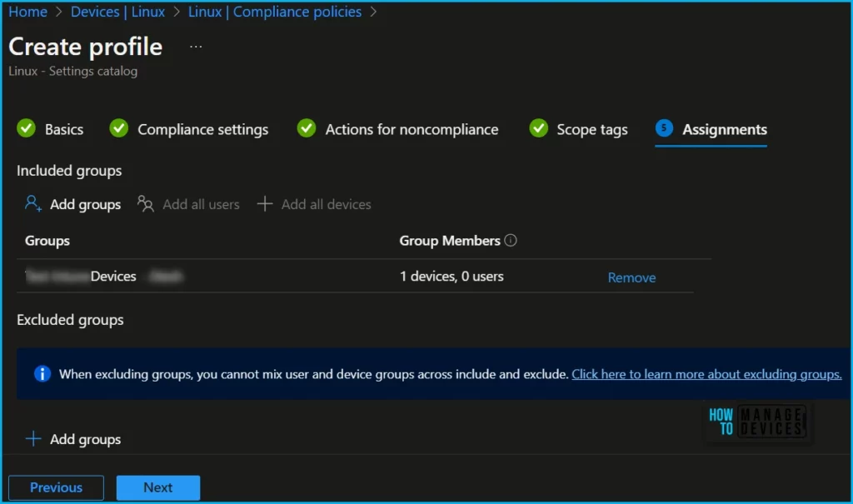Image resolution: width=853 pixels, height=504 pixels.
Task: Click the plus icon beside Add all devices
Action: click(265, 204)
